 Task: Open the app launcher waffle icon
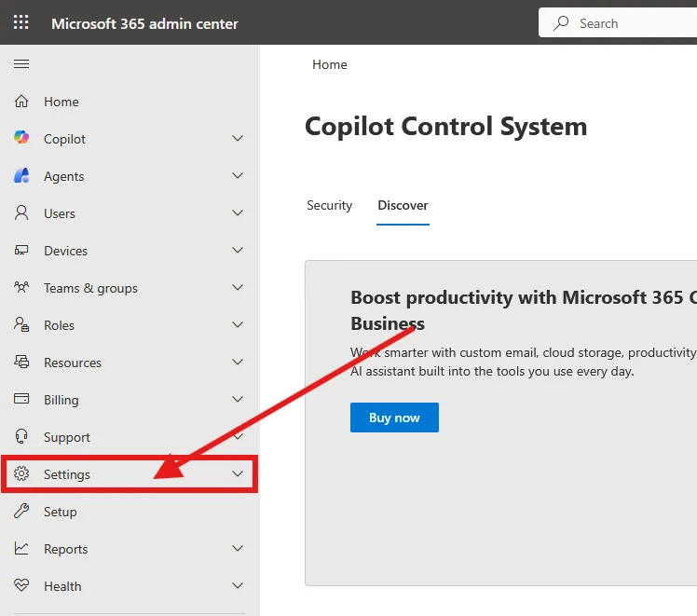20,22
